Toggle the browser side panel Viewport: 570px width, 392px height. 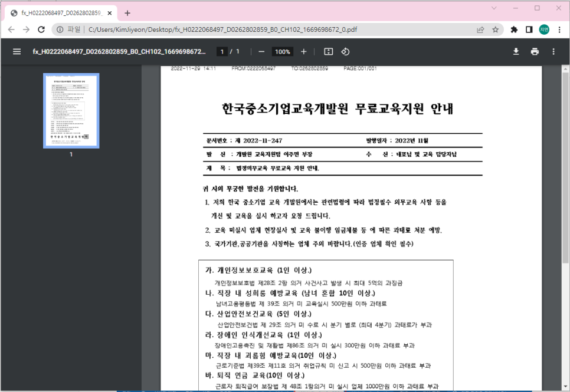coord(529,30)
